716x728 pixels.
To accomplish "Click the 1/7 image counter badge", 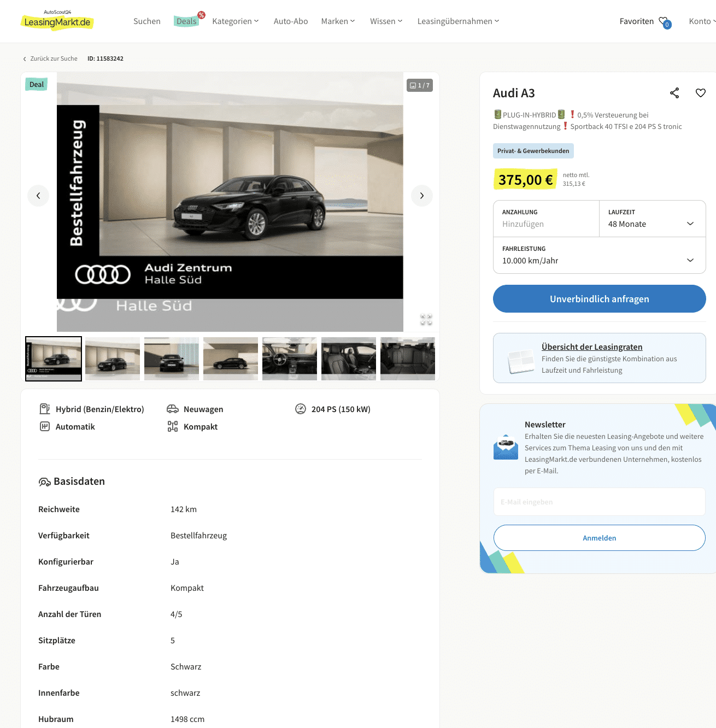I will (x=420, y=85).
